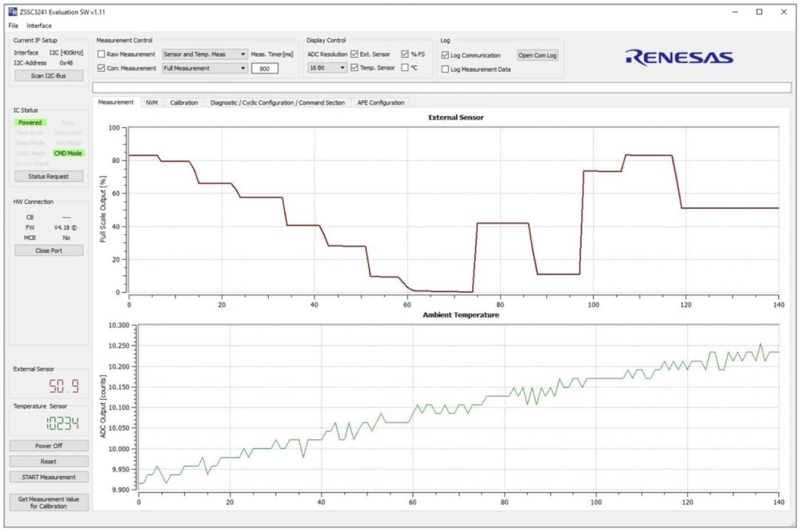
Task: Click the ZSSC3241 application icon in title bar
Action: click(14, 11)
